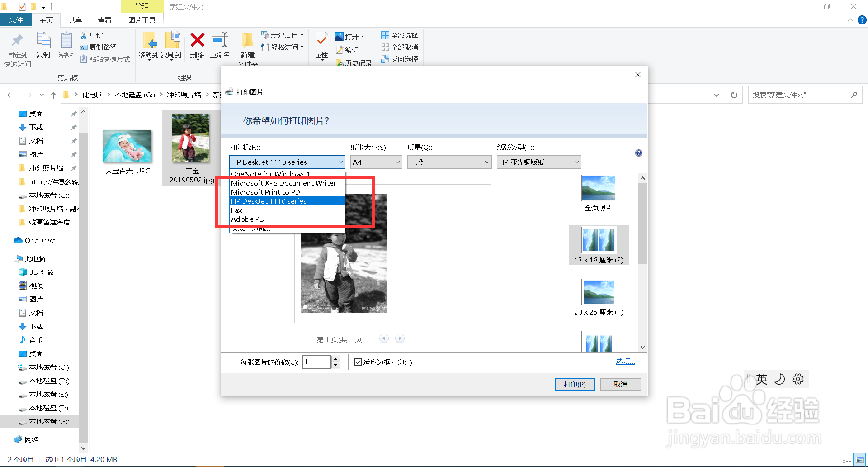
Task: Open the Options (选项...) link
Action: pos(625,361)
